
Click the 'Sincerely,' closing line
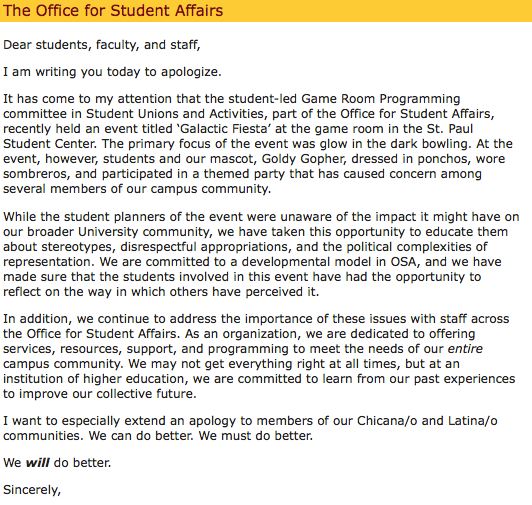click(x=32, y=490)
